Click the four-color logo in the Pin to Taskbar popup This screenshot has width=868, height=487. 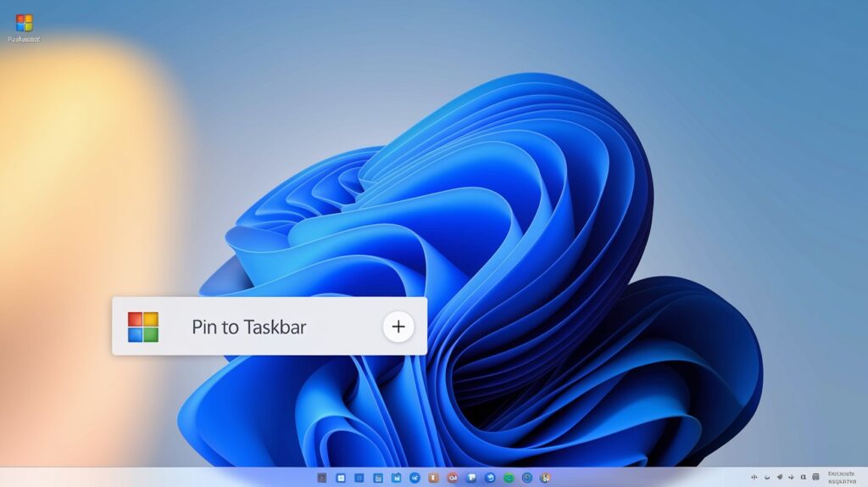(142, 327)
